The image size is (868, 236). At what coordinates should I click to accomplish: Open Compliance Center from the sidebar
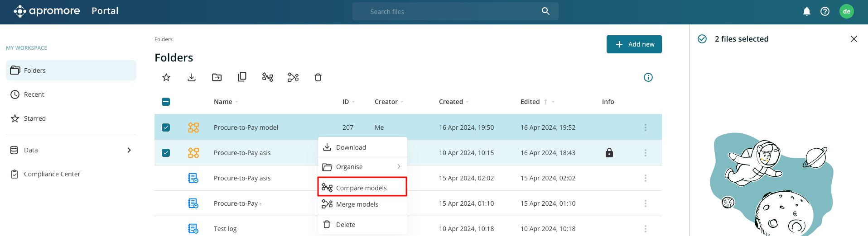[52, 174]
